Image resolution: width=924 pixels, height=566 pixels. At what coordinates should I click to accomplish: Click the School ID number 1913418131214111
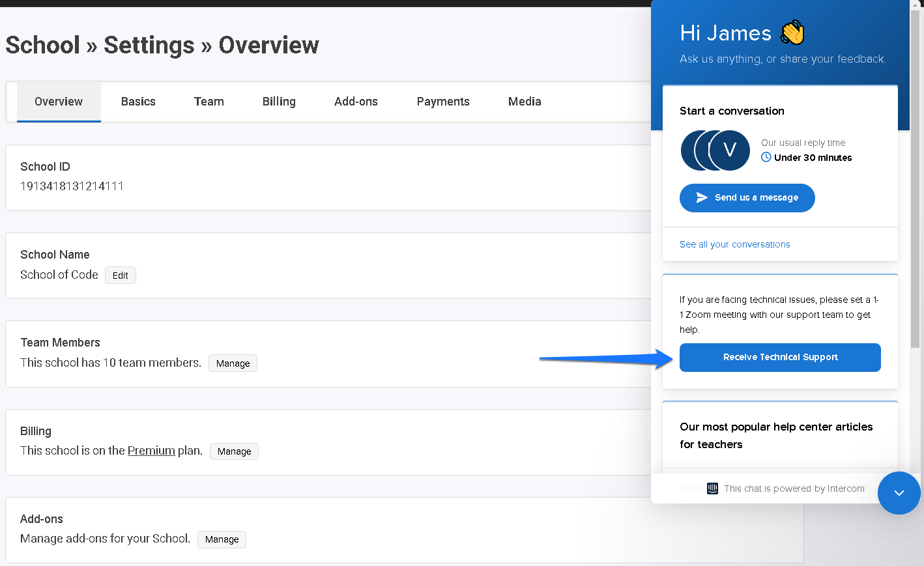[72, 186]
